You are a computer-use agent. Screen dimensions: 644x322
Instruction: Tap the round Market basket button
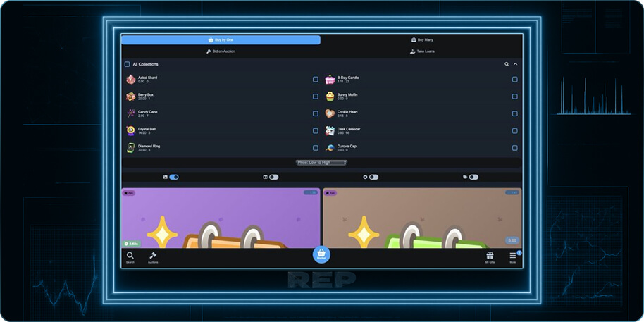click(321, 255)
